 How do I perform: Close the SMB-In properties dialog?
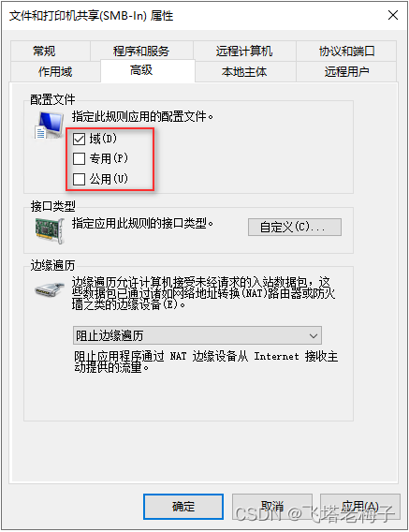393,15
